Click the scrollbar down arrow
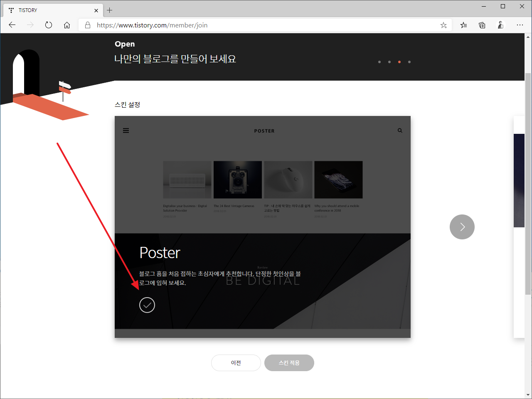 pyautogui.click(x=528, y=395)
